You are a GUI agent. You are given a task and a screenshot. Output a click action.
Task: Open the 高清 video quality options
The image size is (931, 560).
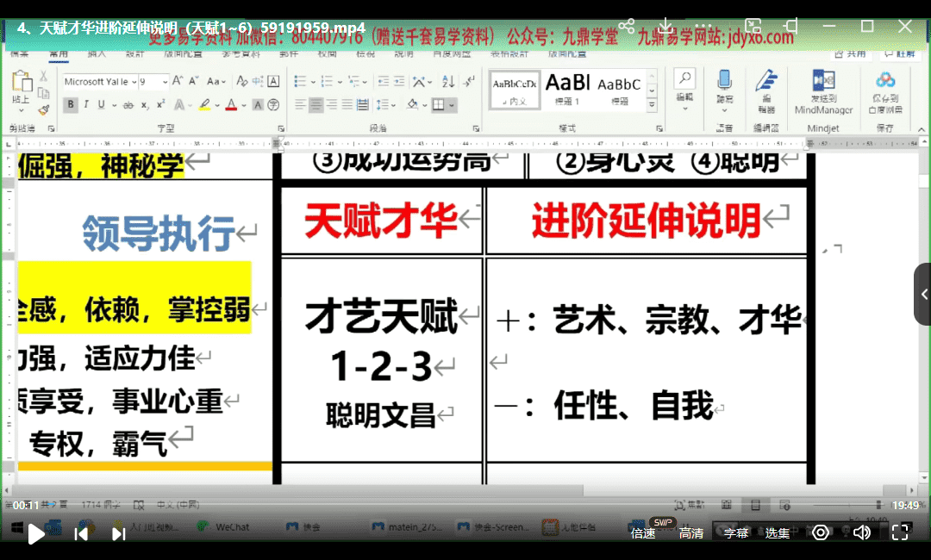tap(690, 533)
